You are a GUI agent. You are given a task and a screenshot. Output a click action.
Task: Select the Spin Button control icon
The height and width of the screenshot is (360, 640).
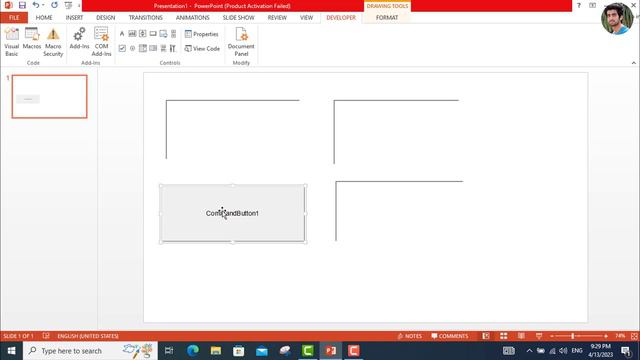tap(142, 33)
